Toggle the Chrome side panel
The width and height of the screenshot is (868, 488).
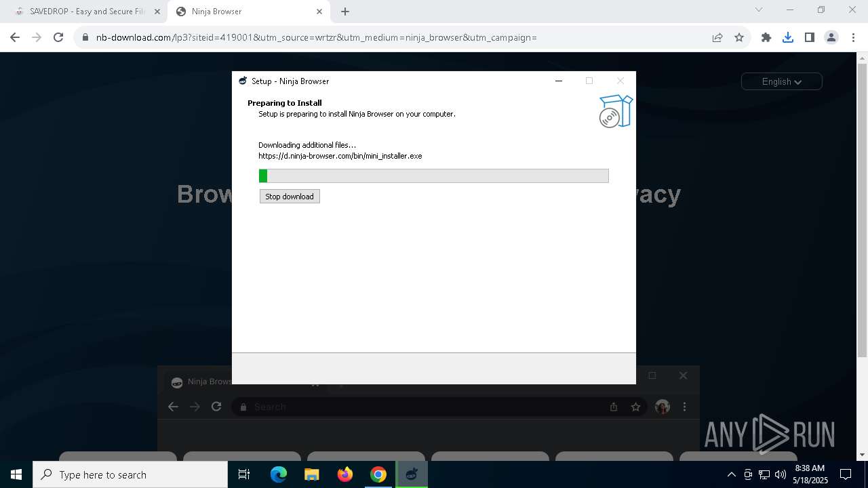tap(810, 37)
